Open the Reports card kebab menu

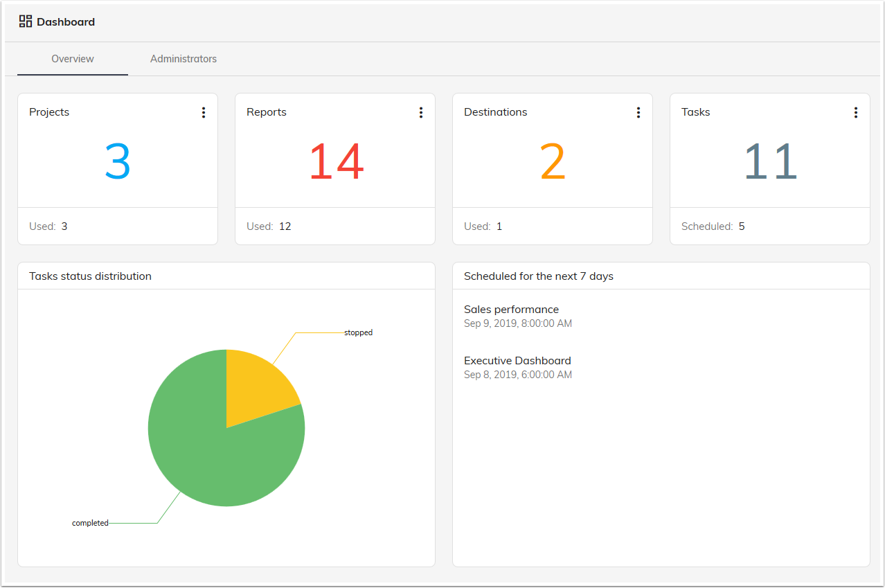point(421,112)
